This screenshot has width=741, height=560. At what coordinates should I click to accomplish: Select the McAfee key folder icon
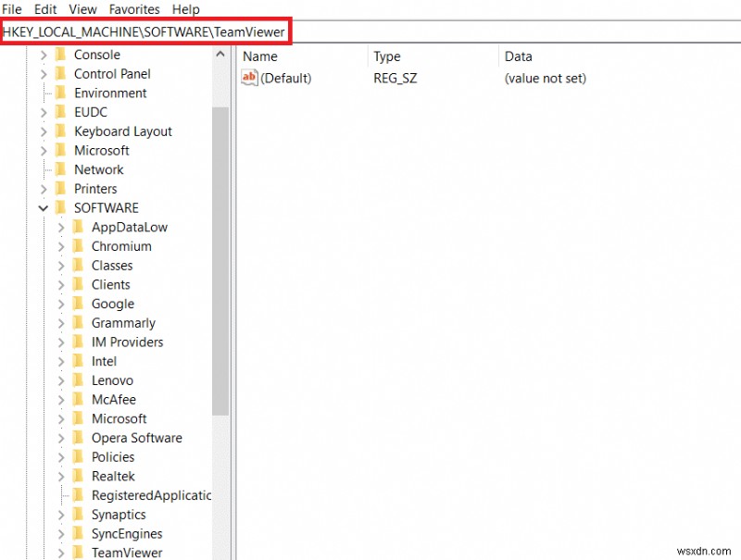[76, 399]
